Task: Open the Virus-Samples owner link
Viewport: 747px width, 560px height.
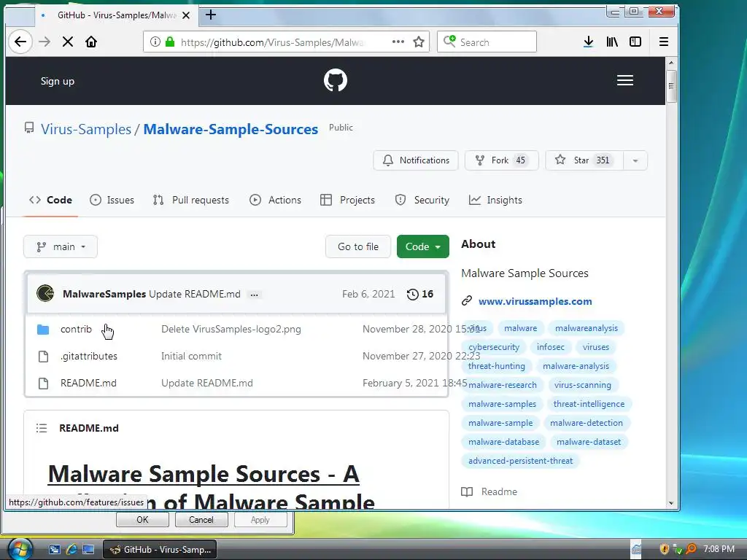Action: pos(86,129)
